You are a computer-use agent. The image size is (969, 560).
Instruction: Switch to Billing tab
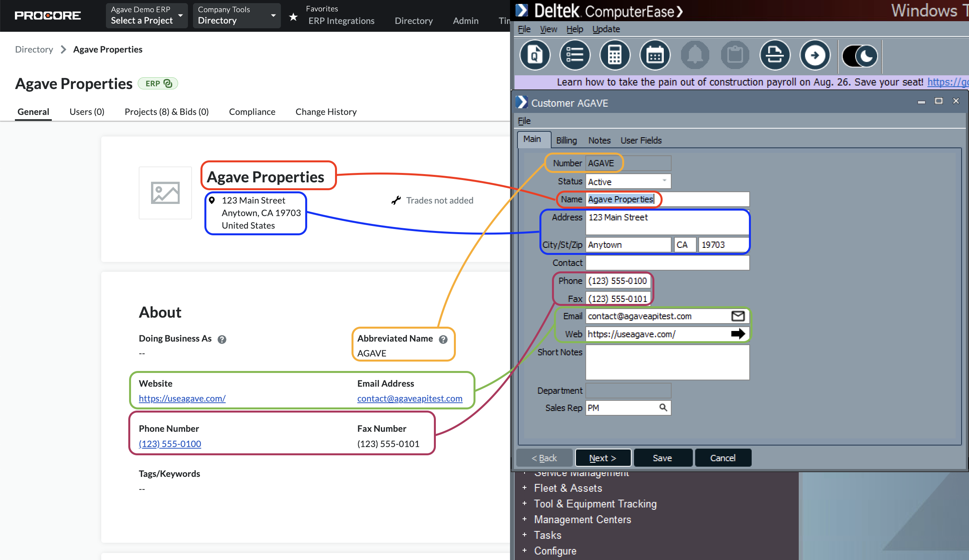pos(566,140)
